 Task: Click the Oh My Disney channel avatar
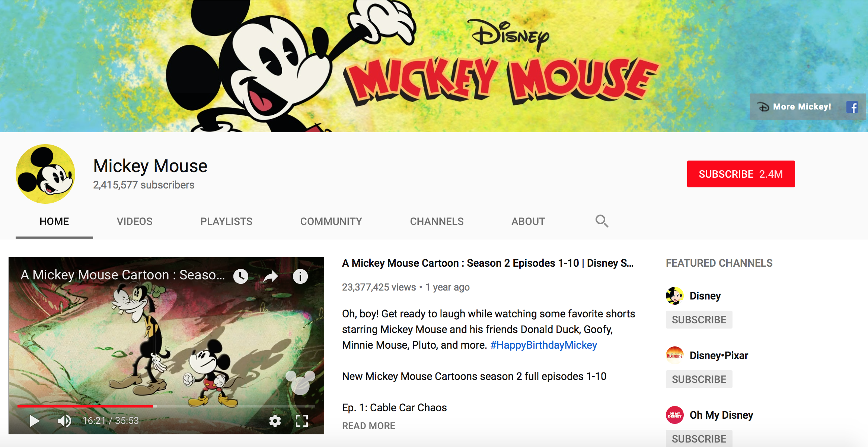(674, 415)
